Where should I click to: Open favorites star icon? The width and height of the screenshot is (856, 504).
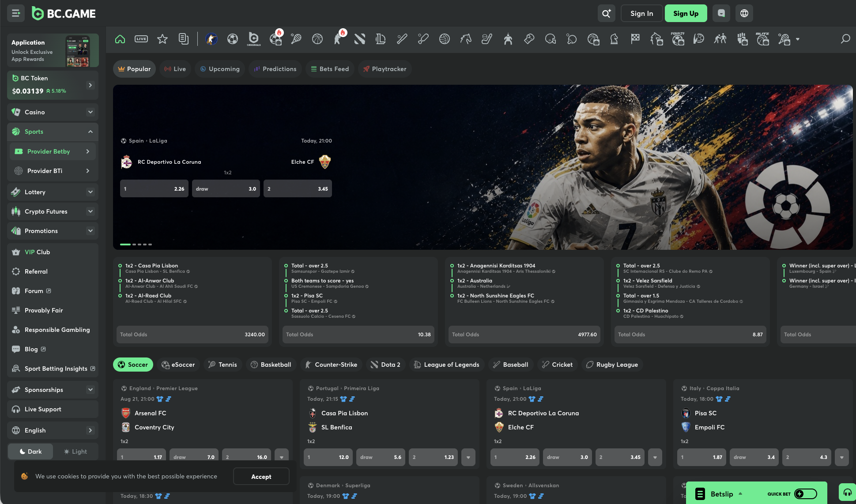pyautogui.click(x=162, y=39)
